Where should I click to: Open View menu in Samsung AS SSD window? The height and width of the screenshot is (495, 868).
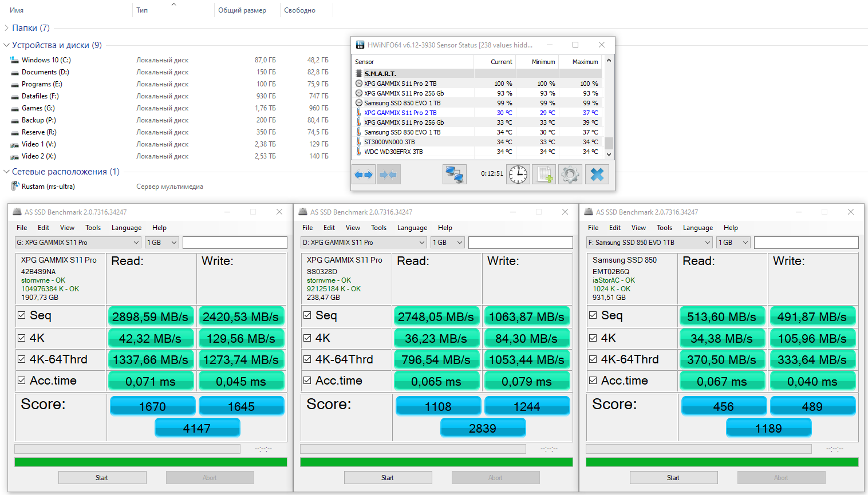638,228
